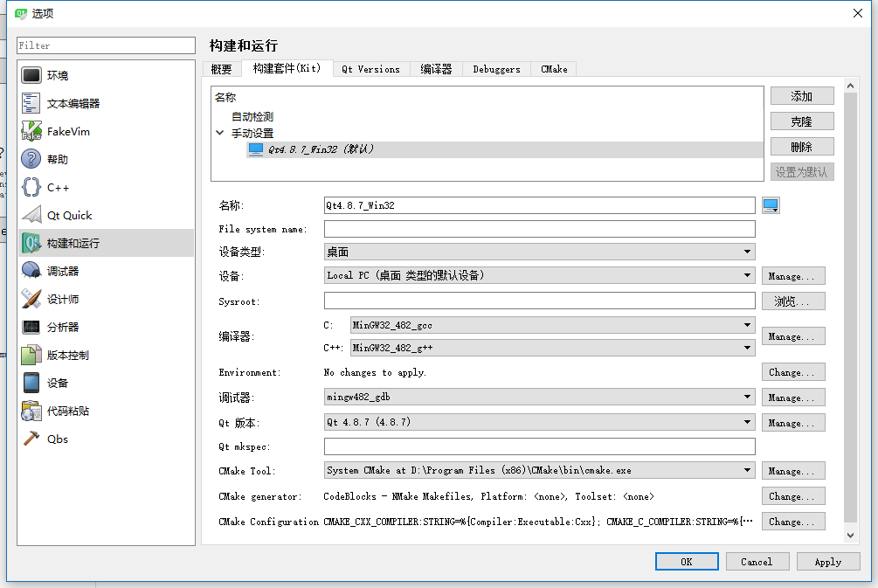Click the 删除 delete button
878x588 pixels.
(x=802, y=147)
